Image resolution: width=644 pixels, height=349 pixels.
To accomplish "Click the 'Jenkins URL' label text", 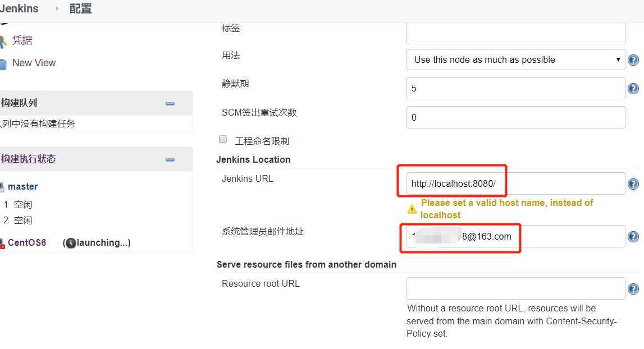I will pyautogui.click(x=247, y=178).
